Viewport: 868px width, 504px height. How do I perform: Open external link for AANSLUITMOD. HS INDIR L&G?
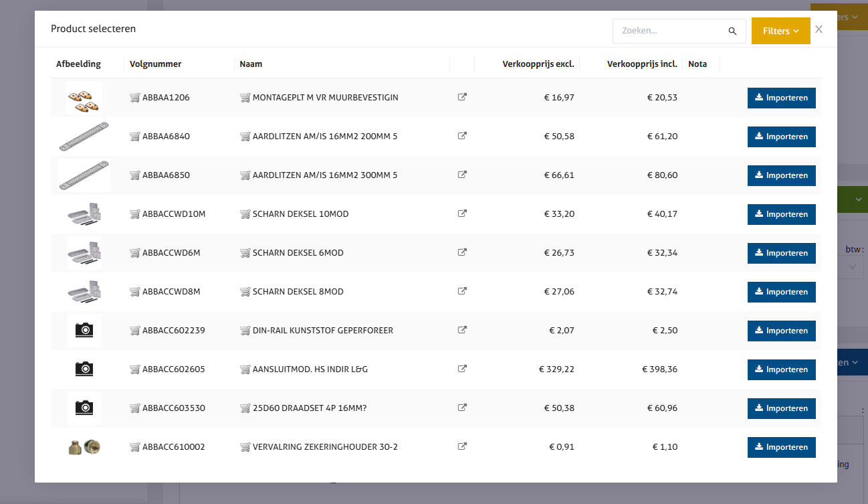click(x=461, y=369)
